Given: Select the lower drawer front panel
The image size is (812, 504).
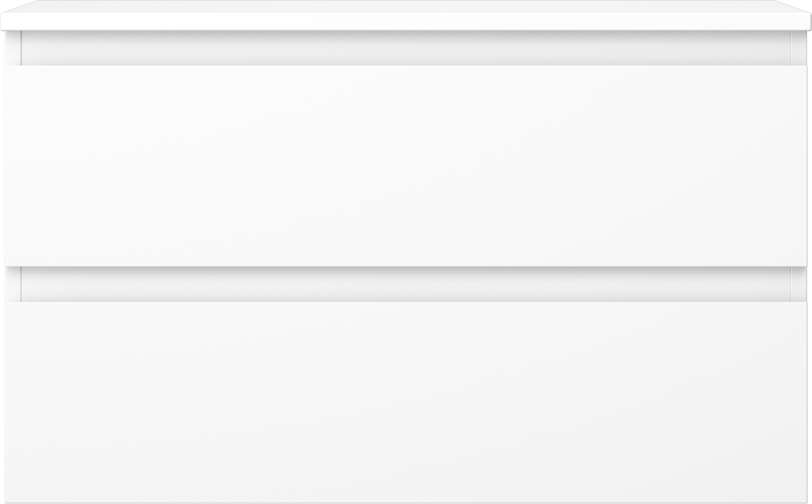Looking at the screenshot, I should click(406, 402).
